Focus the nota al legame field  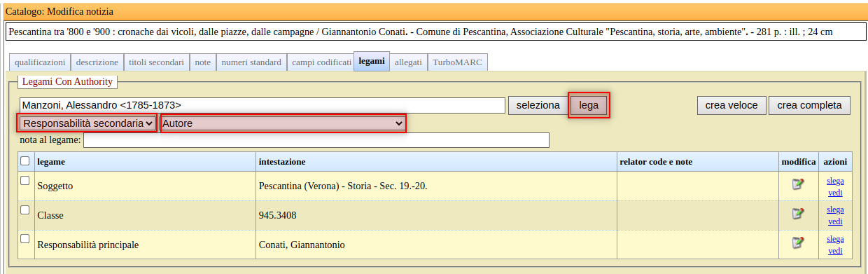point(316,140)
